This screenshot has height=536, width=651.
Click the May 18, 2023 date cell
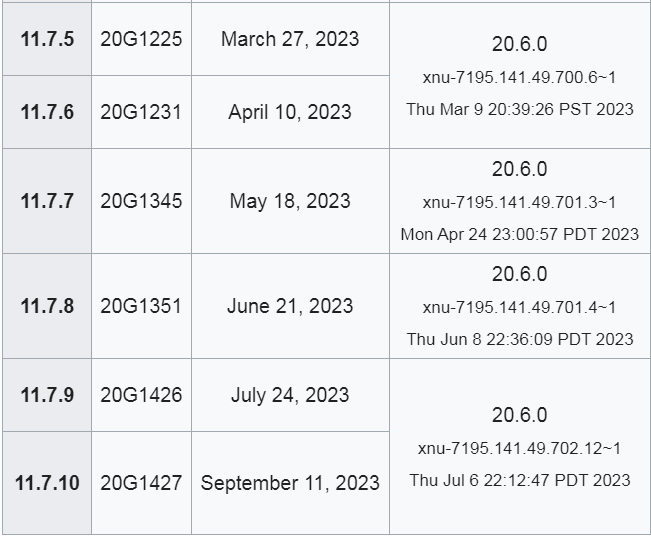click(x=290, y=201)
